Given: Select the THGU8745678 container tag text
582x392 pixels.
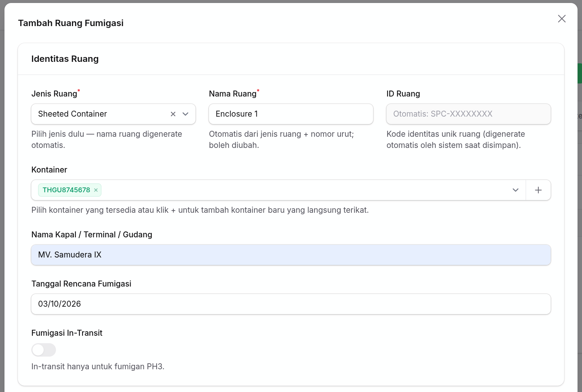Looking at the screenshot, I should point(66,190).
